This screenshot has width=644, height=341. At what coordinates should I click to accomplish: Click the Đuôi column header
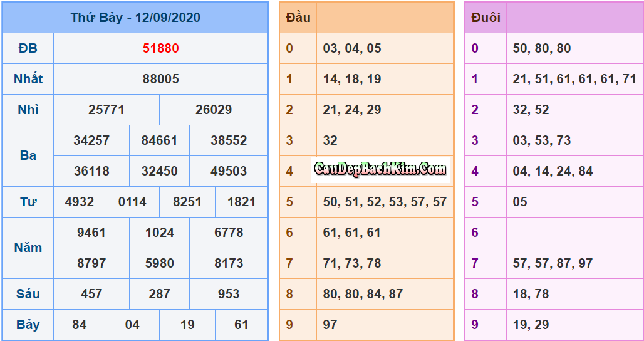[486, 18]
